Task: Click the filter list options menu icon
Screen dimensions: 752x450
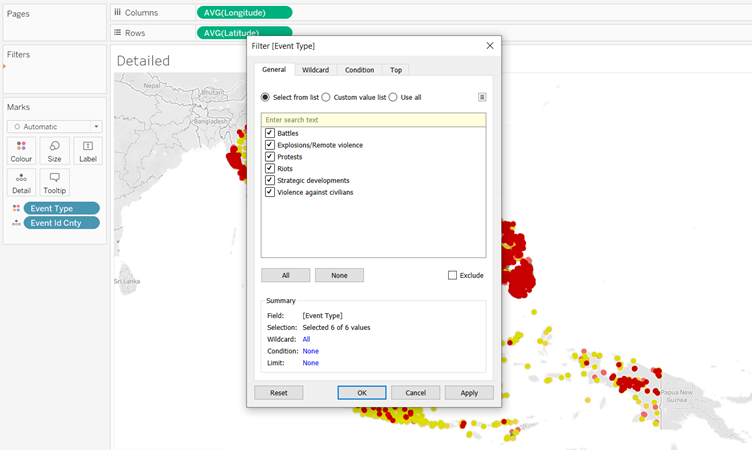Action: (x=482, y=97)
